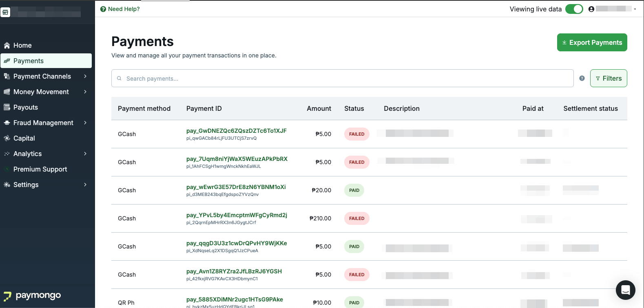This screenshot has height=308, width=644.
Task: Click the Settlement status column header
Action: 591,108
